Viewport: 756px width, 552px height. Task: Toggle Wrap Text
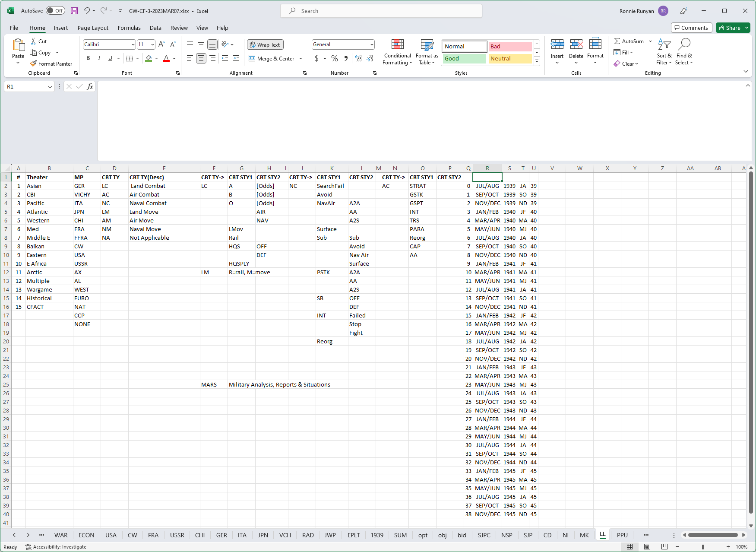[x=265, y=44]
